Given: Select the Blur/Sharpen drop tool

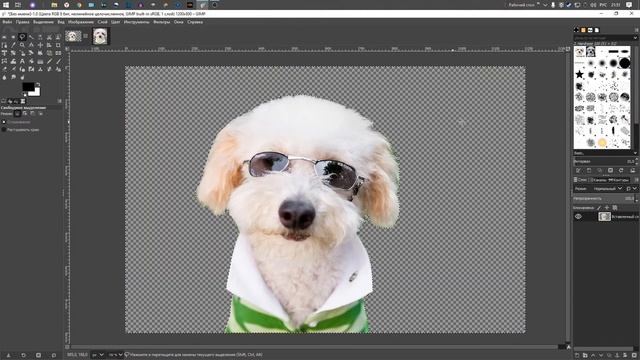Looking at the screenshot, I should 4,77.
